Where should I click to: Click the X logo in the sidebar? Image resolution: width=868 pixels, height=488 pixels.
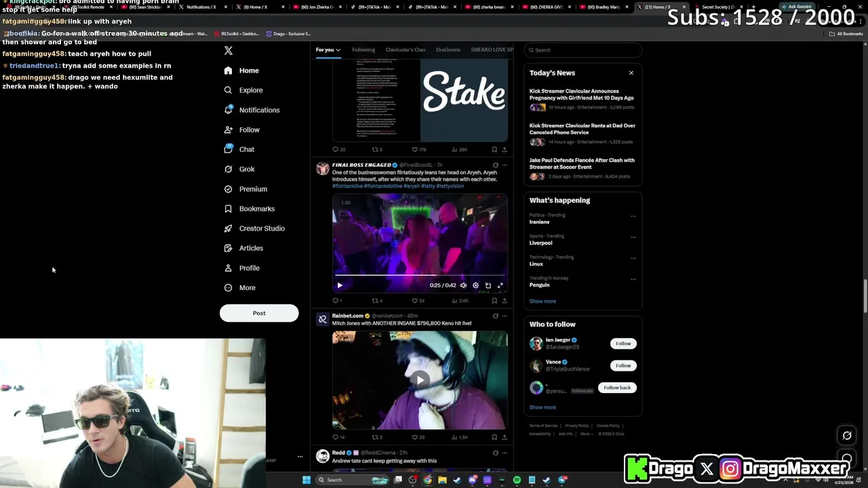229,51
